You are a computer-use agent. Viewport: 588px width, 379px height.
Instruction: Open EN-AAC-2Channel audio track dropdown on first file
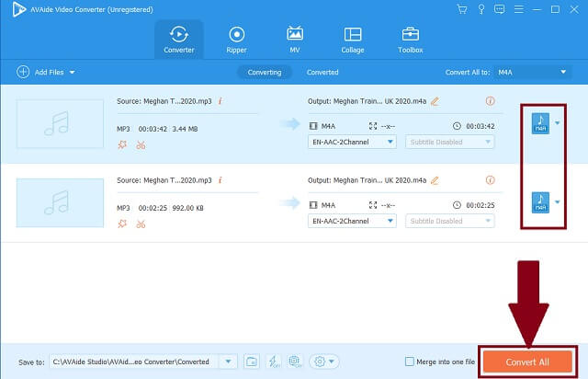(352, 142)
